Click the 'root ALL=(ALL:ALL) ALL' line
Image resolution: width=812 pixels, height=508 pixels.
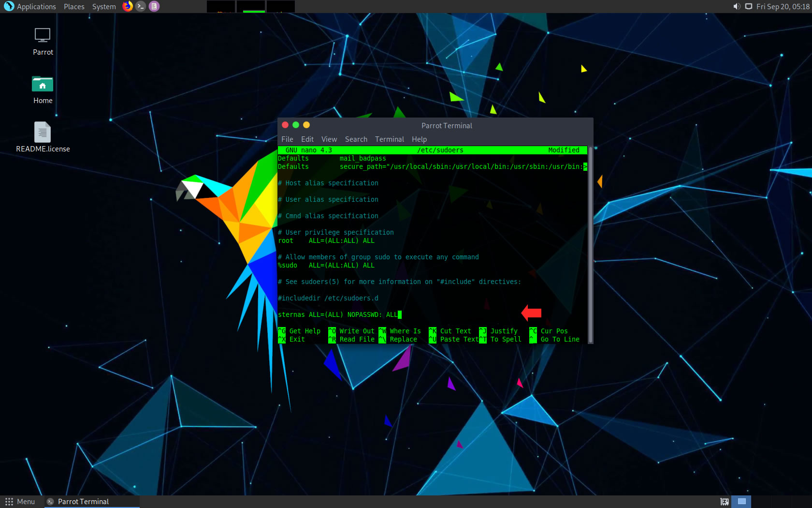tap(326, 240)
